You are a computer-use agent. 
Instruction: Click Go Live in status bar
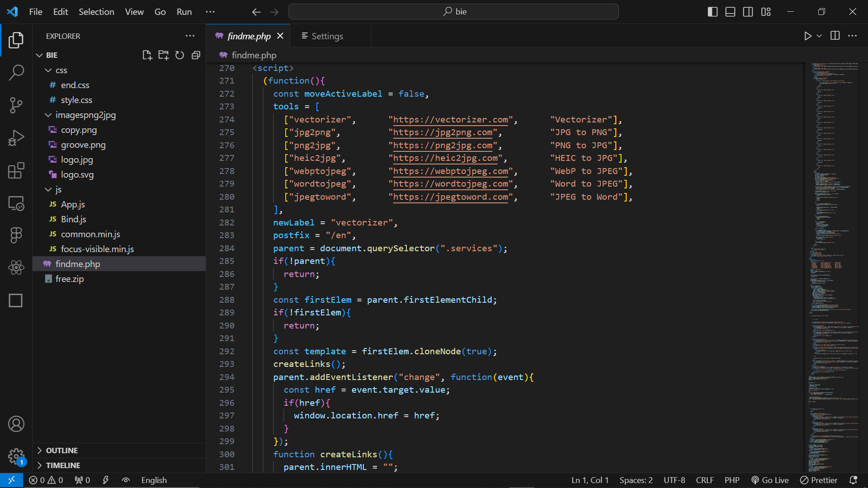pos(770,480)
